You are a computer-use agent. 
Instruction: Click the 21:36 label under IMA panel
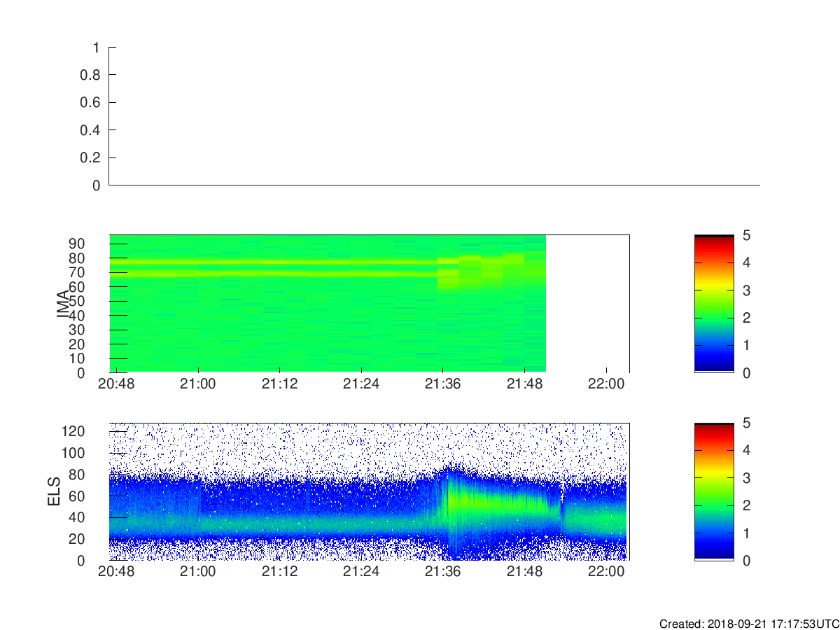point(442,384)
